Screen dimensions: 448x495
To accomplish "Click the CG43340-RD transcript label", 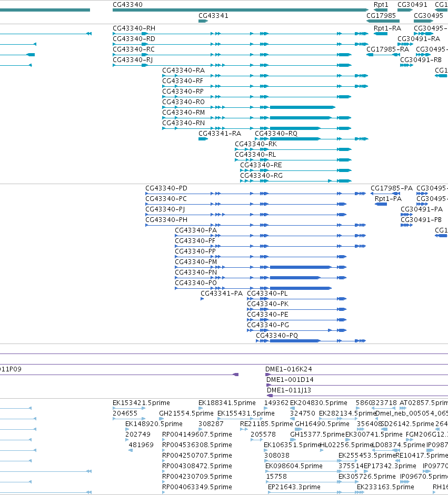I will point(134,39).
